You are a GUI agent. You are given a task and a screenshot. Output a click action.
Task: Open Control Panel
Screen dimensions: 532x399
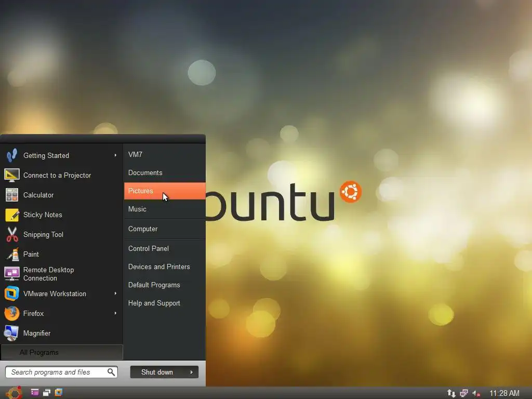(165, 248)
